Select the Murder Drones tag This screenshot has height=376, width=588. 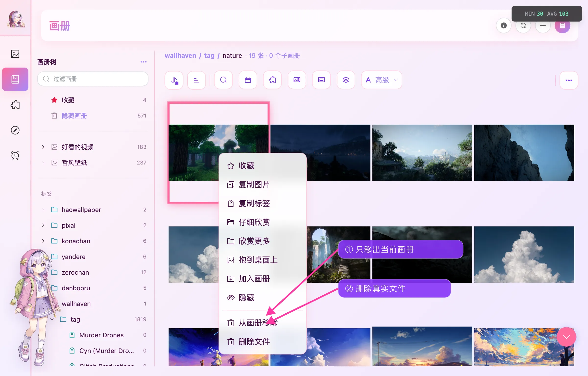[x=101, y=335]
